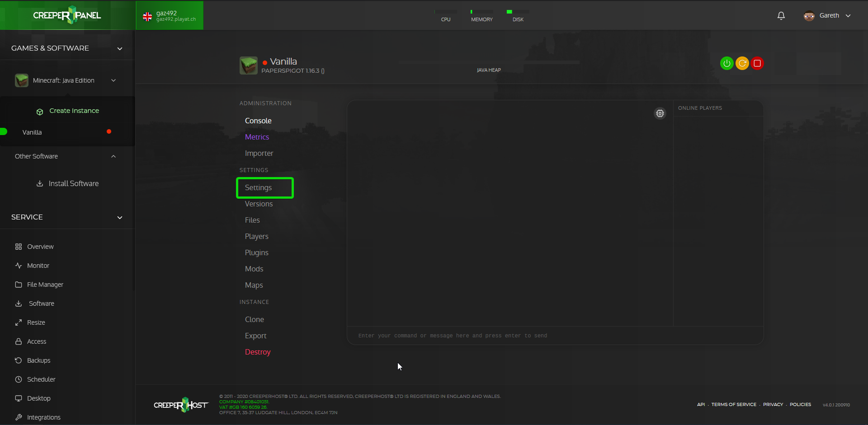
Task: Open the Plugins page
Action: coord(256,252)
